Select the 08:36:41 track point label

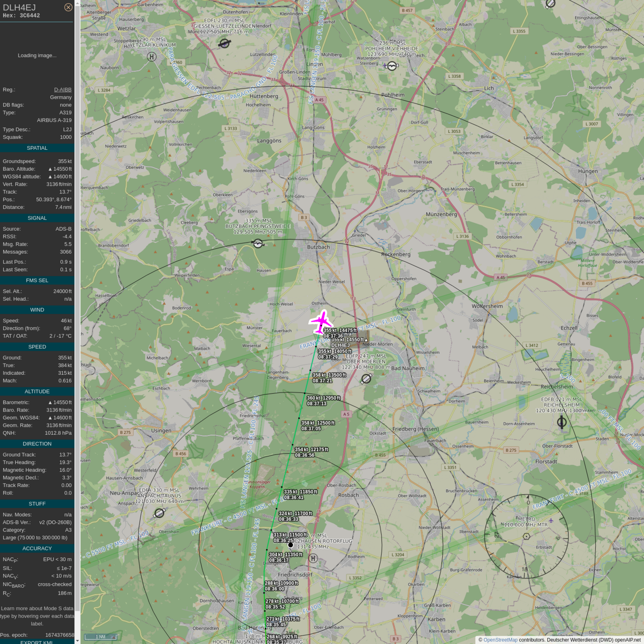coord(294,497)
